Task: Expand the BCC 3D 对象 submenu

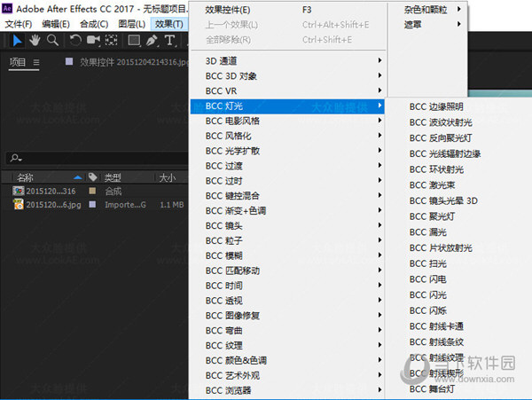Action: [287, 75]
